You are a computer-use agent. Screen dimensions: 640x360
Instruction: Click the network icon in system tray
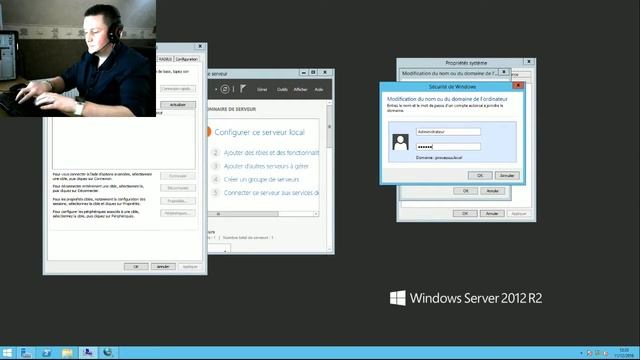click(598, 353)
